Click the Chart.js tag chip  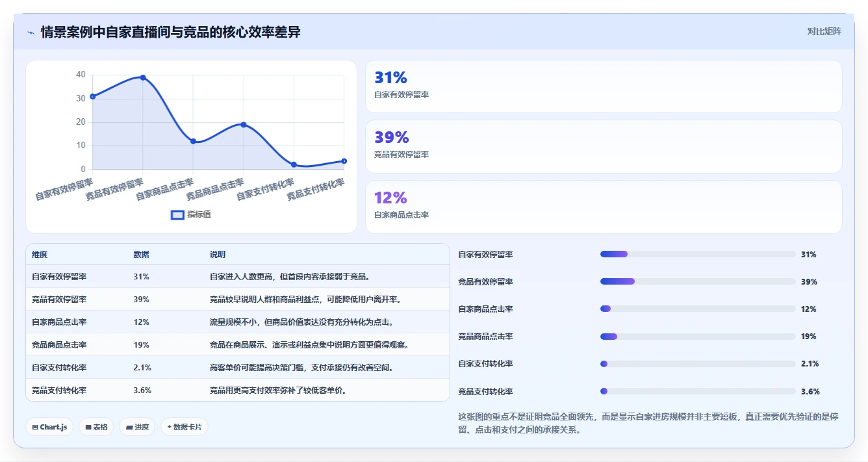click(50, 427)
